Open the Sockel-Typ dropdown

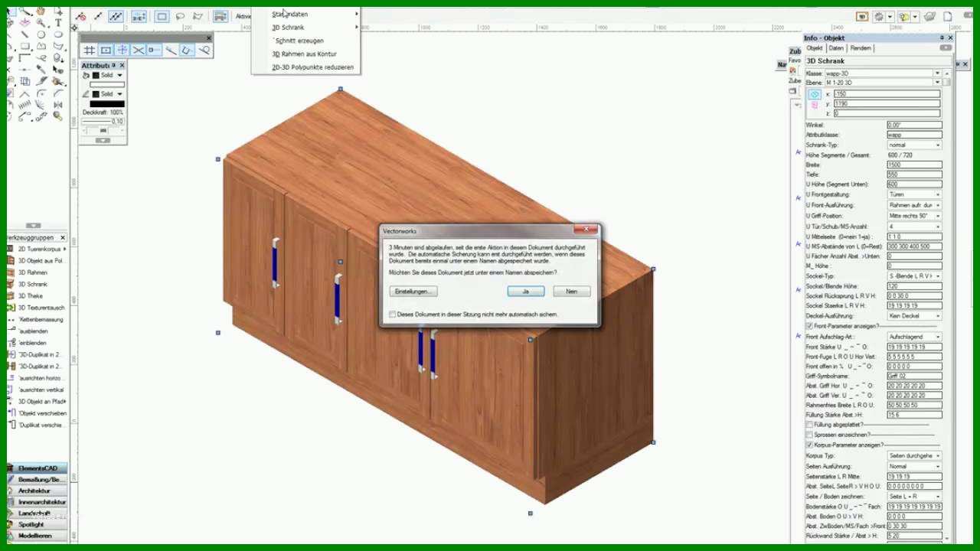(914, 275)
